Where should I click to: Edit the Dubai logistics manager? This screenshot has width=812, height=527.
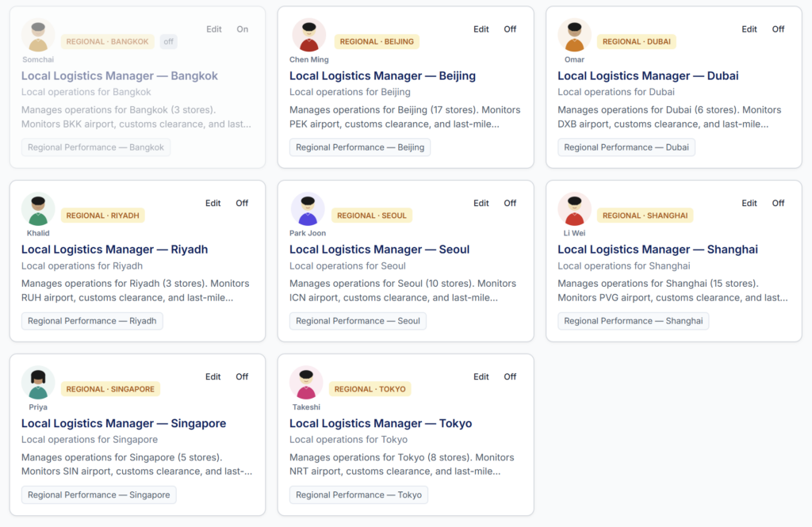(x=749, y=29)
